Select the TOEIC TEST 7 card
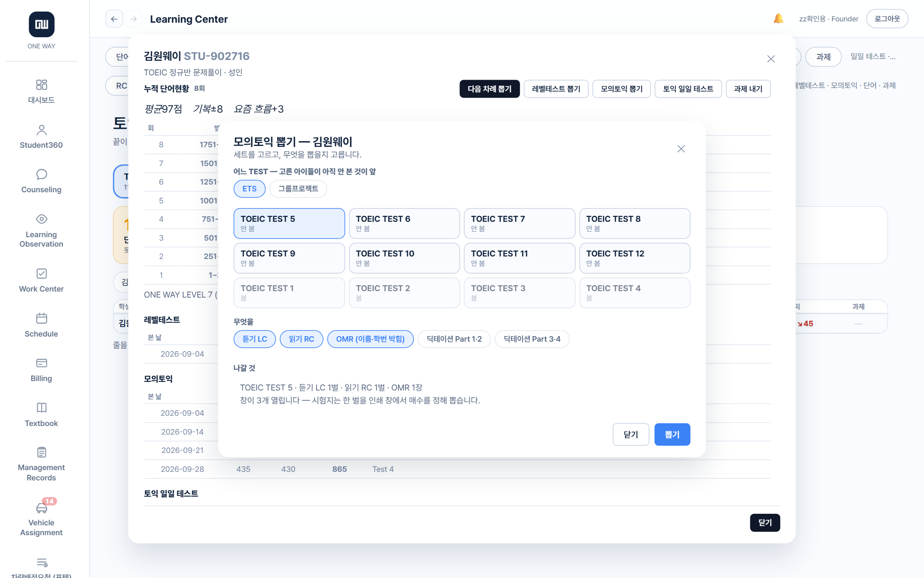The width and height of the screenshot is (924, 578). pyautogui.click(x=519, y=223)
